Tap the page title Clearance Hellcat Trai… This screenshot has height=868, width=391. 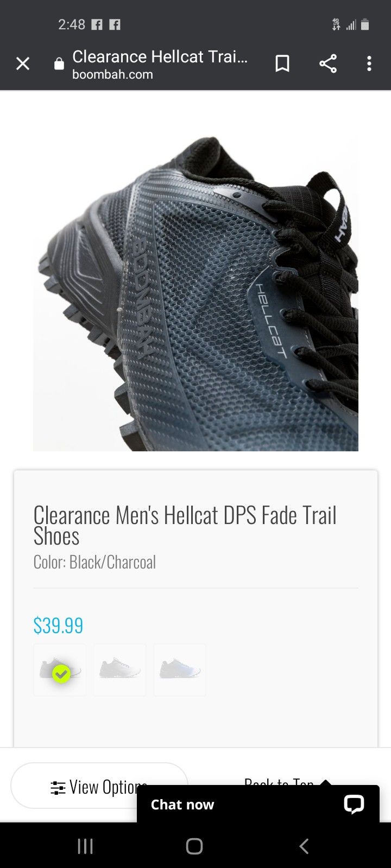(160, 56)
